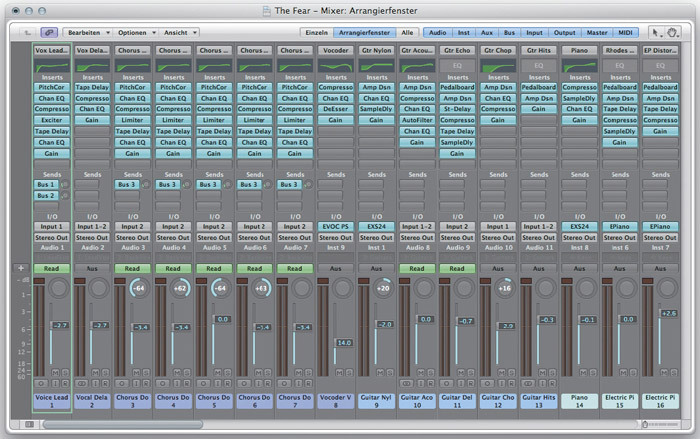The image size is (700, 439).
Task: Click the link icon button in toolbar
Action: (48, 33)
